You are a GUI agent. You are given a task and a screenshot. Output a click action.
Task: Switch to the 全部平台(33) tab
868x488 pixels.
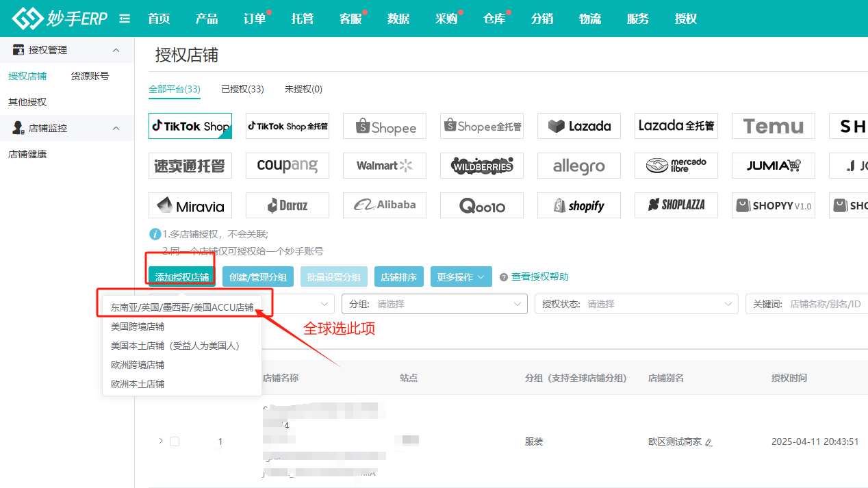pyautogui.click(x=175, y=89)
